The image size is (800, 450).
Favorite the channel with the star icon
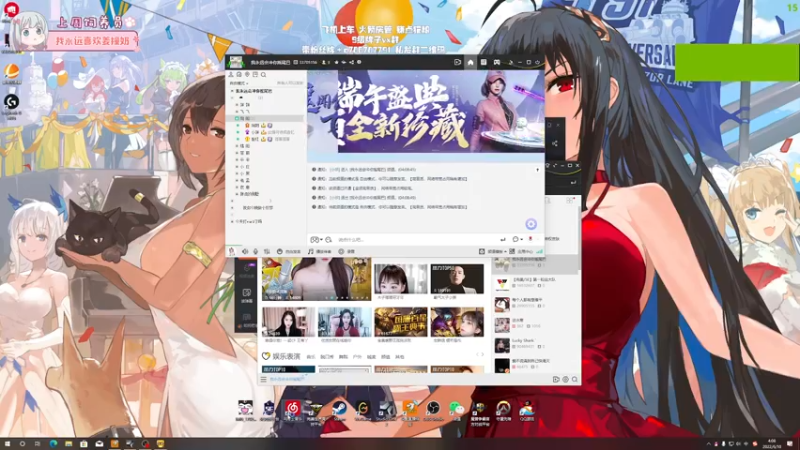[x=336, y=62]
